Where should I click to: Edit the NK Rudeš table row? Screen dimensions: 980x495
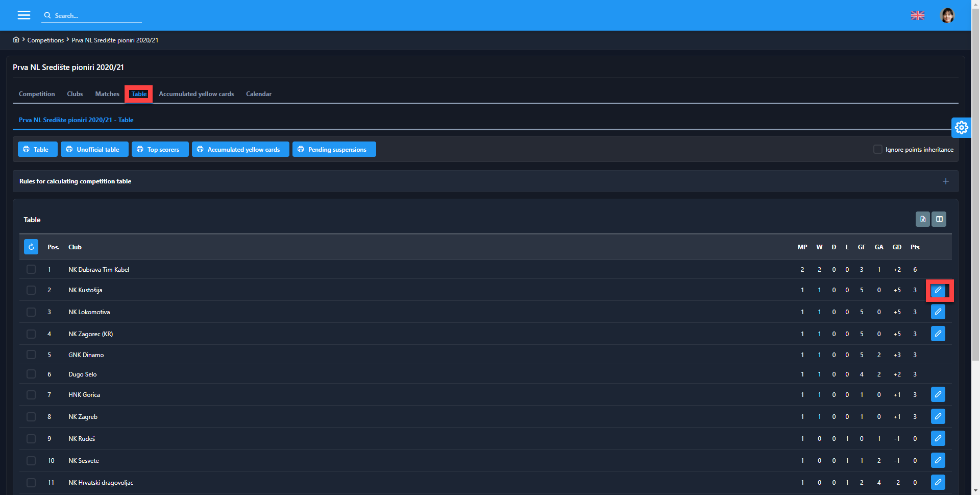(x=938, y=439)
